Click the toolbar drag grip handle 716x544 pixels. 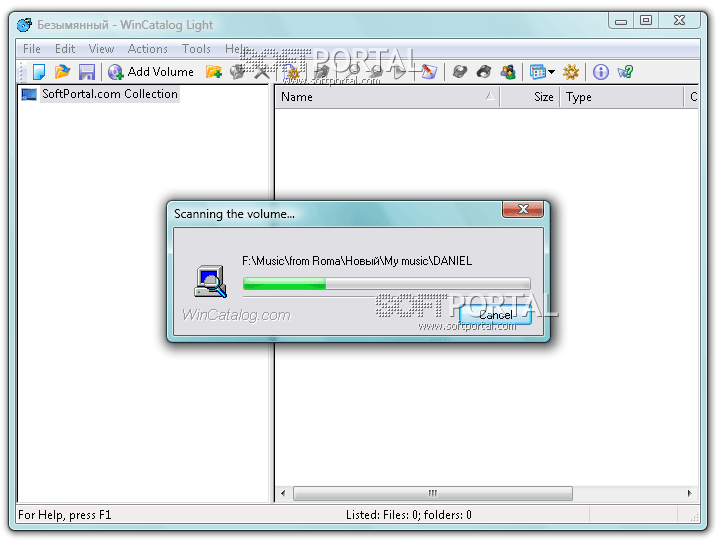point(21,72)
